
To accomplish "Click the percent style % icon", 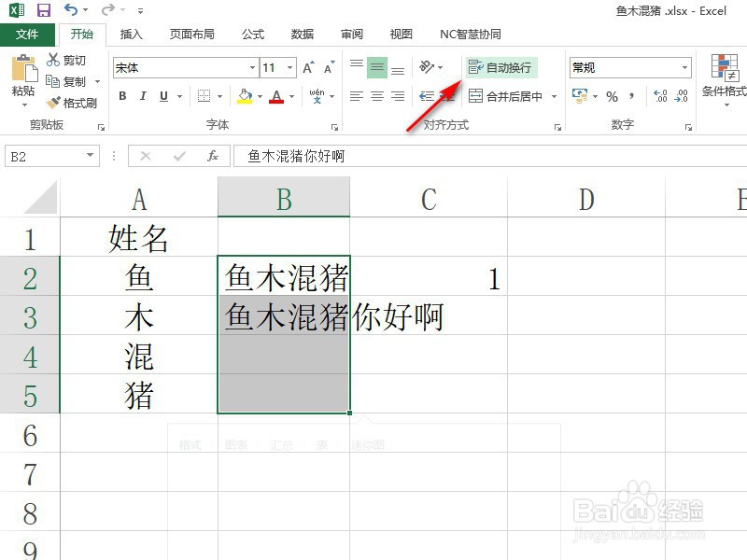I will (x=613, y=95).
